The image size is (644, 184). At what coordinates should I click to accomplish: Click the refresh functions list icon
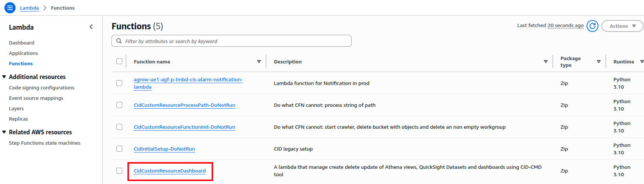point(592,26)
